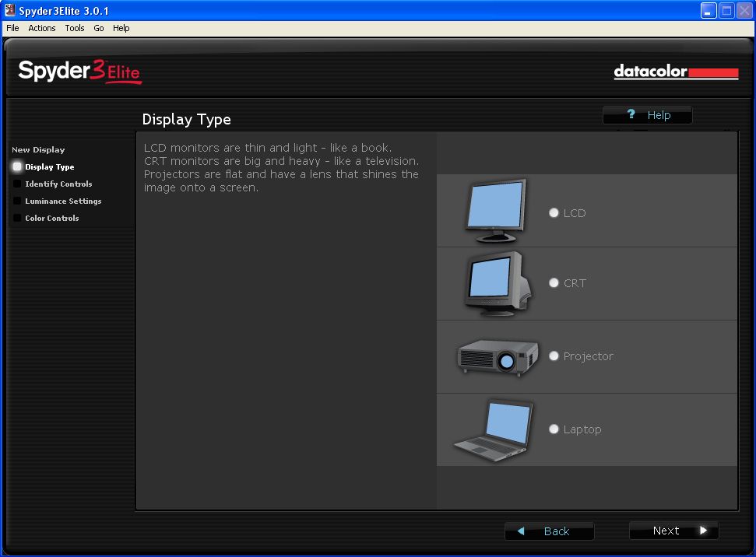Click the CRT label text
The image size is (756, 557).
(x=575, y=283)
